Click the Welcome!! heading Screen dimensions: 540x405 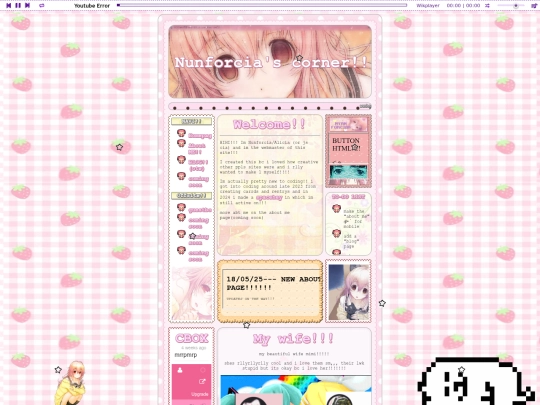point(270,124)
